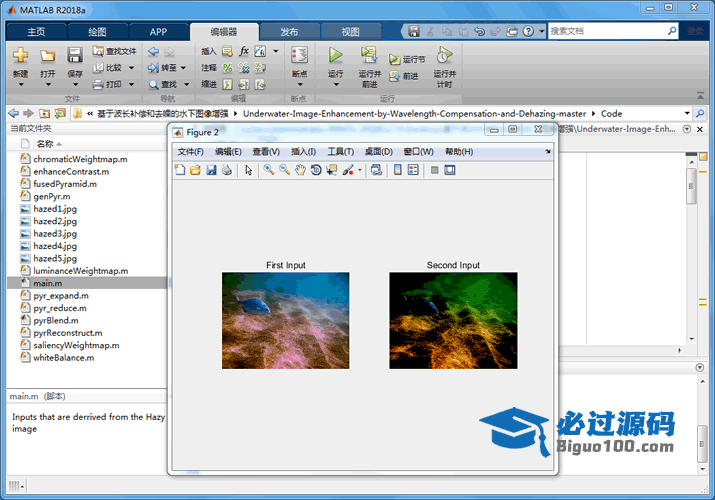The width and height of the screenshot is (715, 500).
Task: Click the Rotate 3D tool in Figure 2
Action: click(315, 170)
